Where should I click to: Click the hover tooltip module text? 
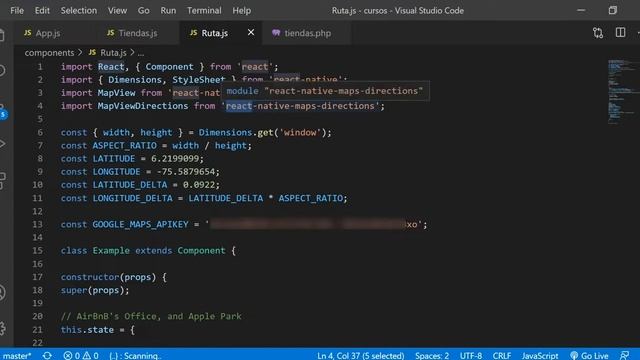pos(324,91)
